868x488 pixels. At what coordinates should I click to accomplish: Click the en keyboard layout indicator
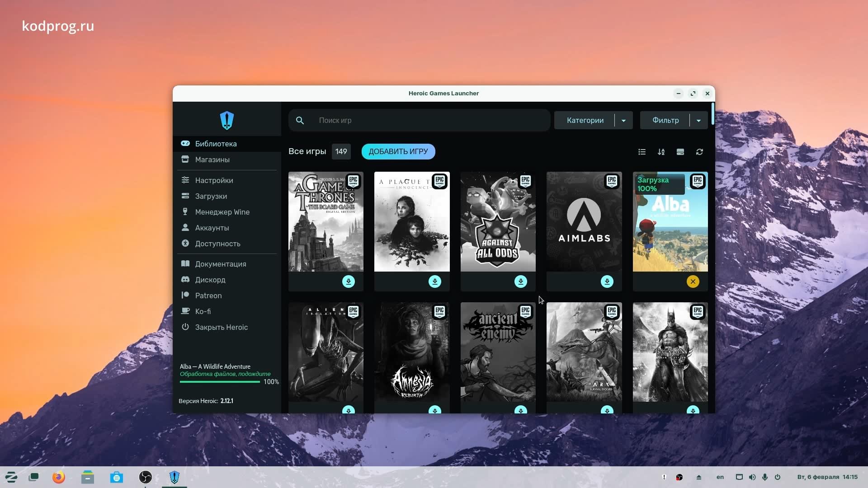pos(720,477)
